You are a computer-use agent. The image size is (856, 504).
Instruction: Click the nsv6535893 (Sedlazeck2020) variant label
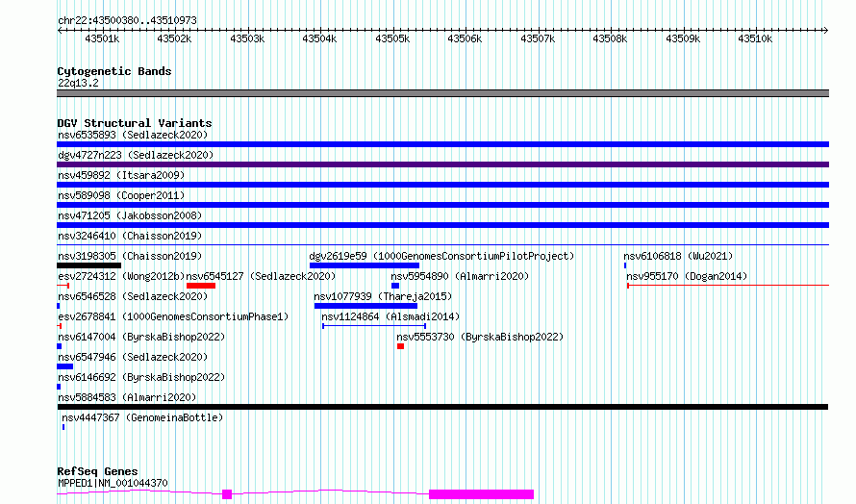[x=133, y=135]
